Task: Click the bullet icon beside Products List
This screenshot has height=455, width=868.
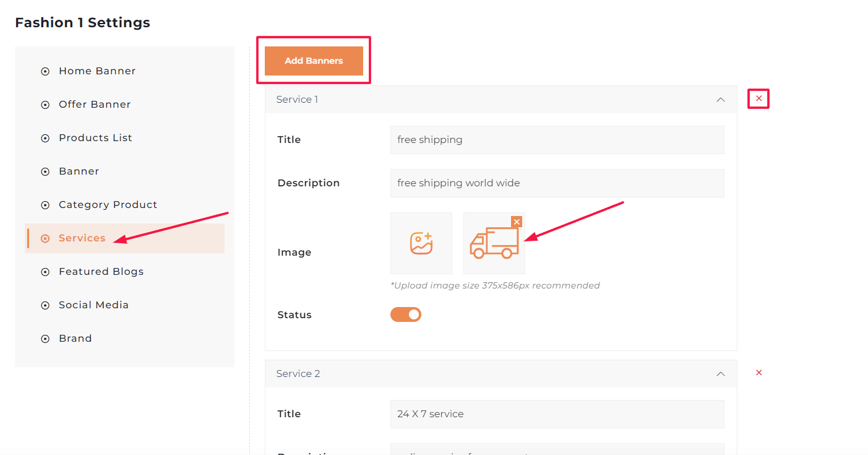Action: (45, 138)
